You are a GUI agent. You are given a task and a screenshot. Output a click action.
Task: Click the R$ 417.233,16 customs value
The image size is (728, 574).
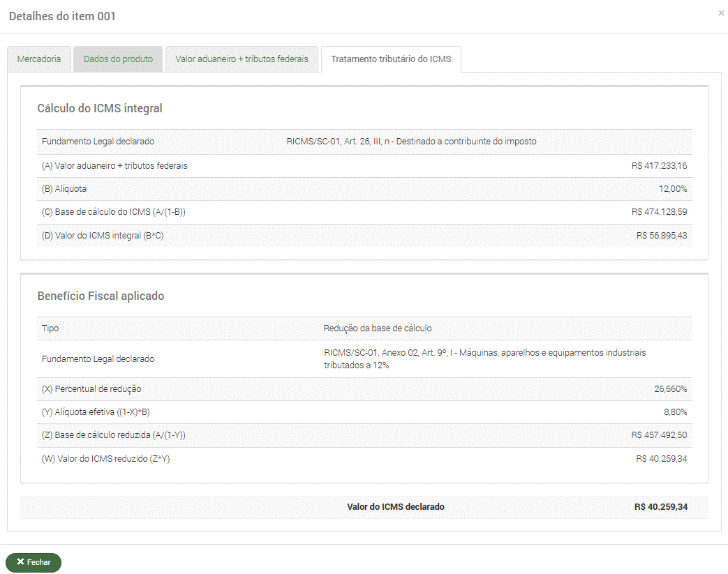pos(659,166)
